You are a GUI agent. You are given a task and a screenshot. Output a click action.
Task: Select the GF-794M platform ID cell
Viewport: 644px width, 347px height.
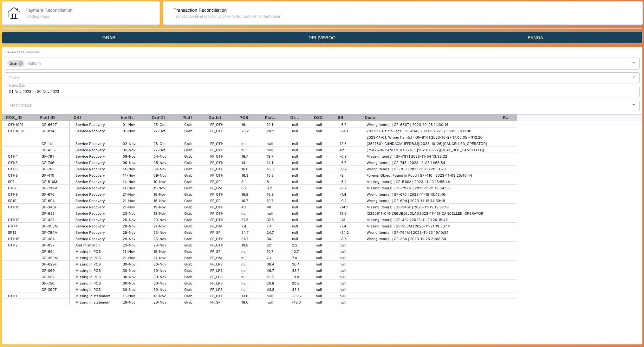(x=49, y=232)
